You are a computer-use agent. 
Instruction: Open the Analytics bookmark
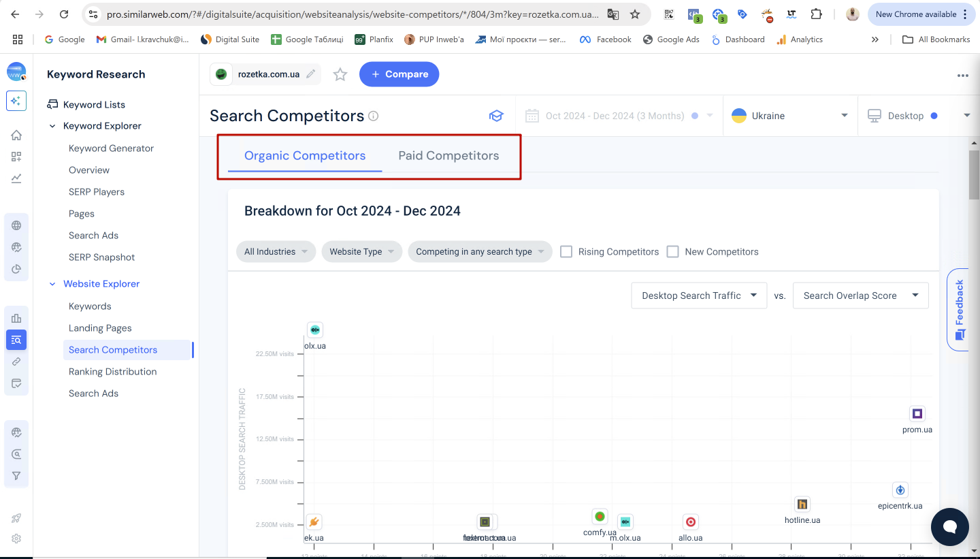click(x=800, y=39)
